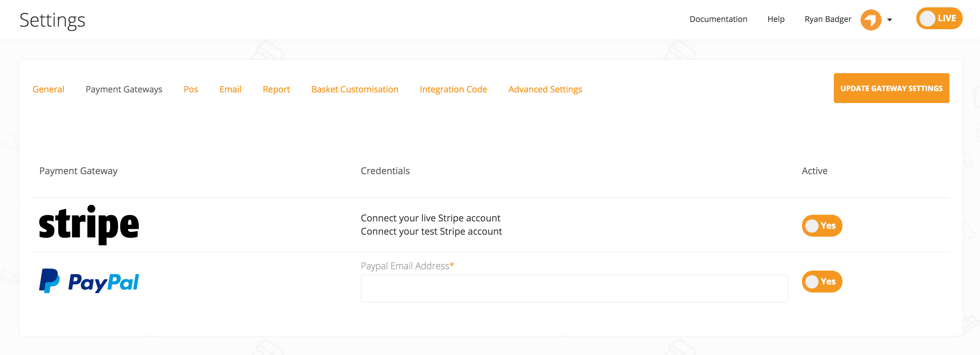Click the PayPal logo
Screen dimensions: 980x355
89,281
